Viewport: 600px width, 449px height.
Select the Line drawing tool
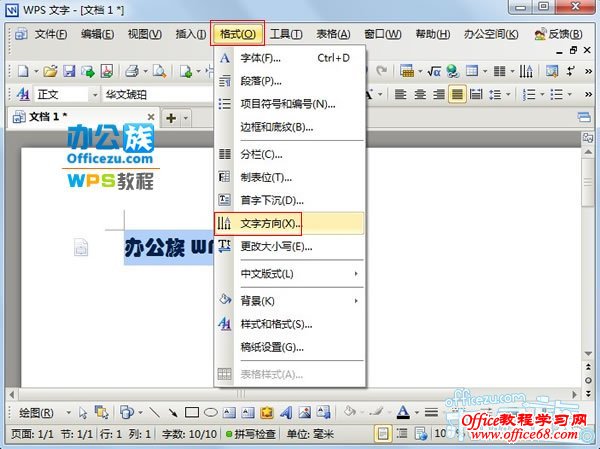pos(154,412)
